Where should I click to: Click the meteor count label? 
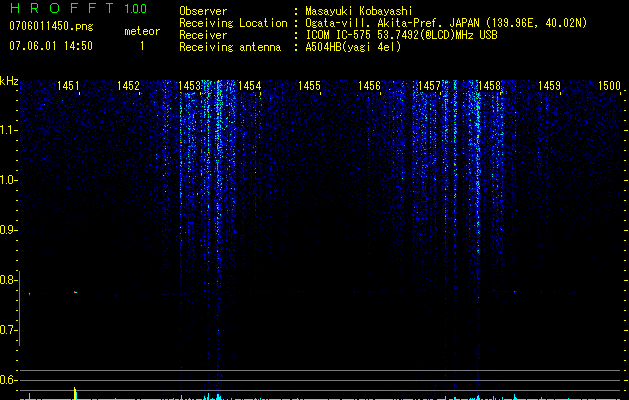[x=142, y=31]
